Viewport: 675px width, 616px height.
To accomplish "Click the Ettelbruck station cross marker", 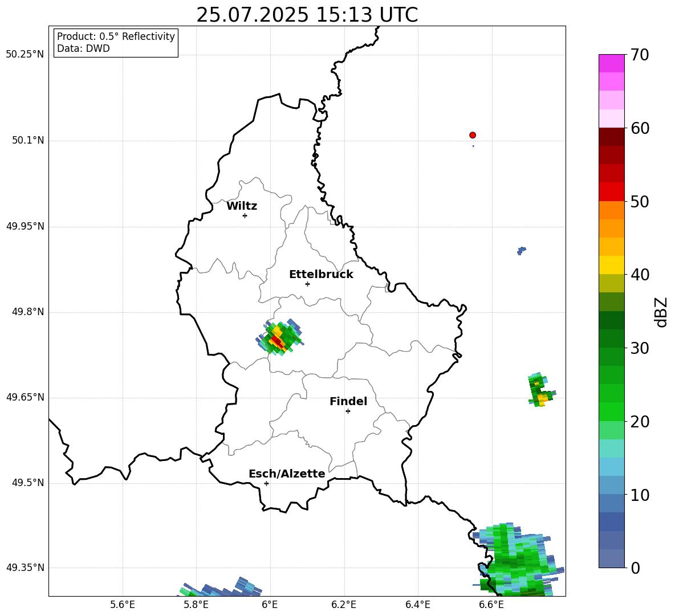I will click(x=307, y=284).
